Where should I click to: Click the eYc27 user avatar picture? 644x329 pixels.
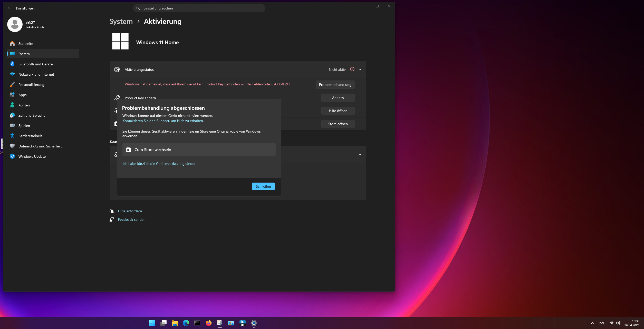[x=15, y=24]
